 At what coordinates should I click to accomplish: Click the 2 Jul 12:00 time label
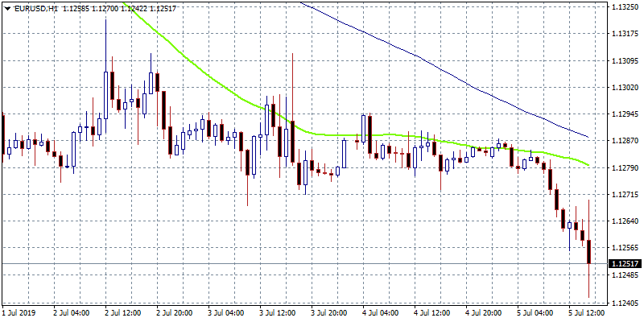click(122, 313)
